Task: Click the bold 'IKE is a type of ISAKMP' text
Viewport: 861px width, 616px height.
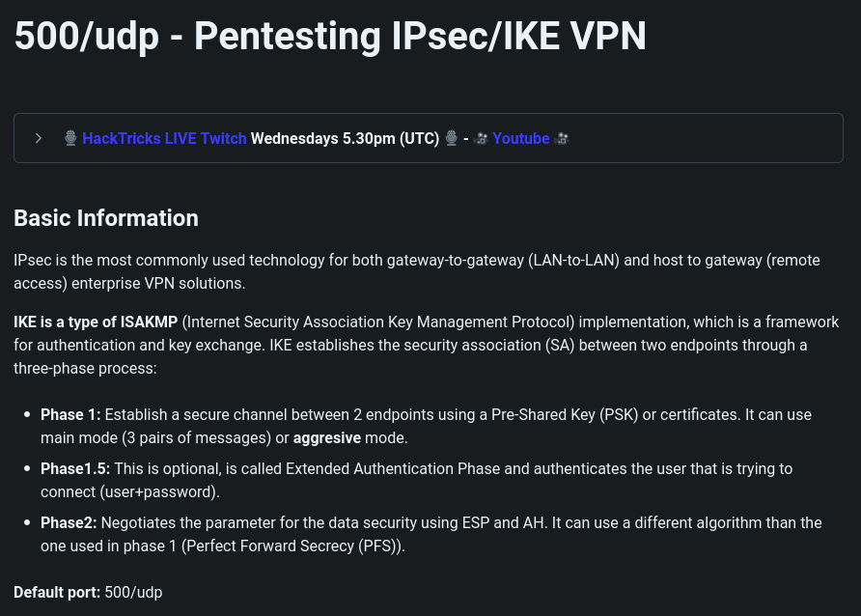Action: [x=96, y=322]
